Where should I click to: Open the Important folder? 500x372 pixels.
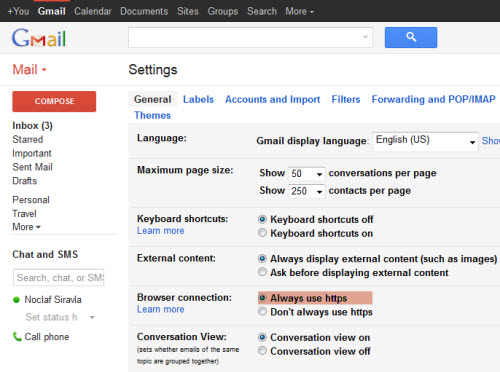pos(32,153)
